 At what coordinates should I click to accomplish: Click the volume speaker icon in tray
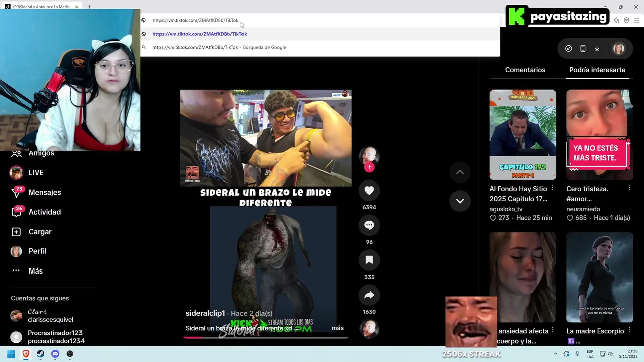tap(610, 354)
